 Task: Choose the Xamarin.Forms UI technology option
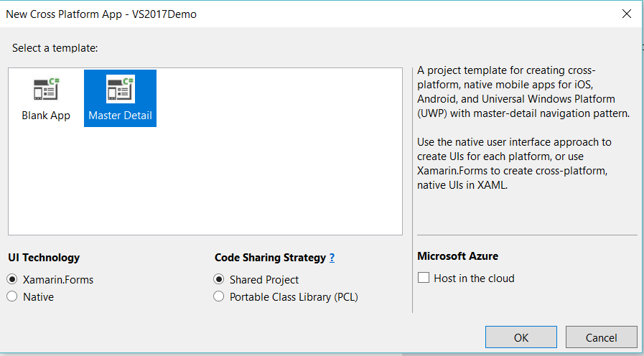click(x=11, y=280)
